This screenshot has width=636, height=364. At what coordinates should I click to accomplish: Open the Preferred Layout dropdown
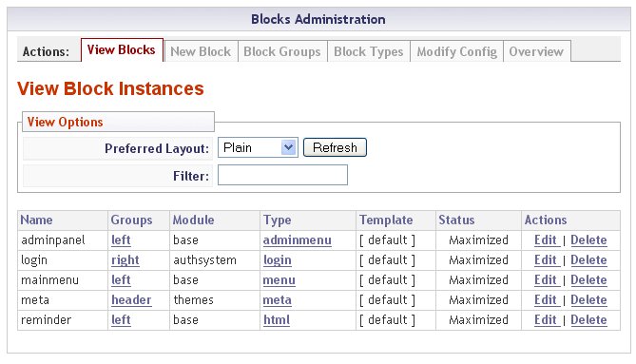[x=258, y=147]
